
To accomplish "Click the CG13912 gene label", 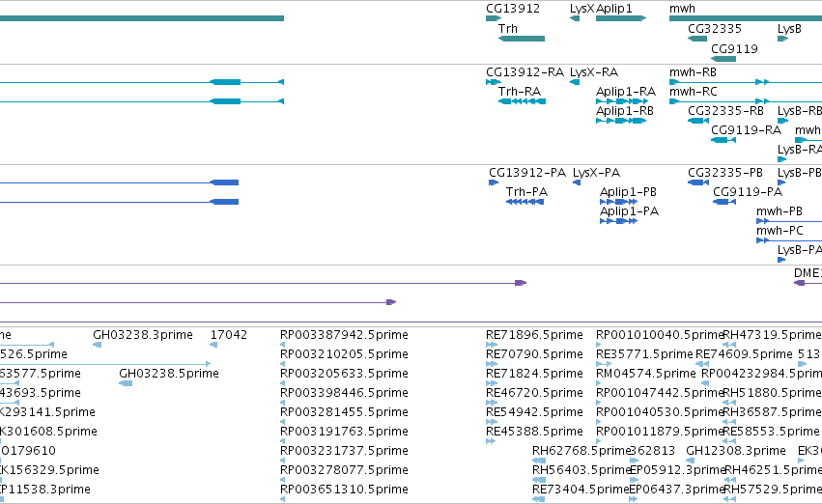I will (x=513, y=9).
